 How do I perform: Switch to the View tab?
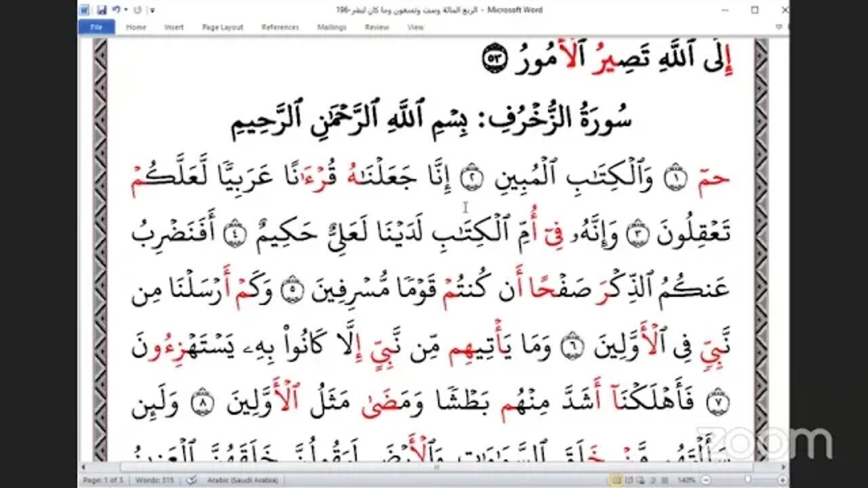[416, 27]
